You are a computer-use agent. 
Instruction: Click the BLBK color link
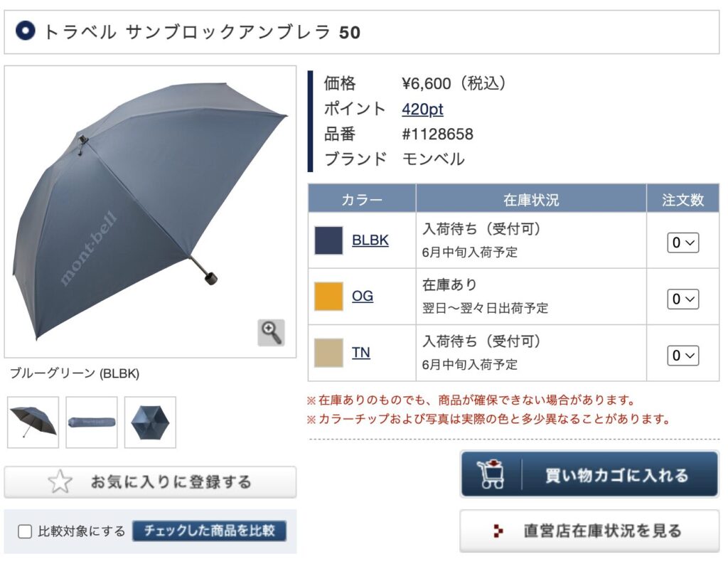point(370,240)
